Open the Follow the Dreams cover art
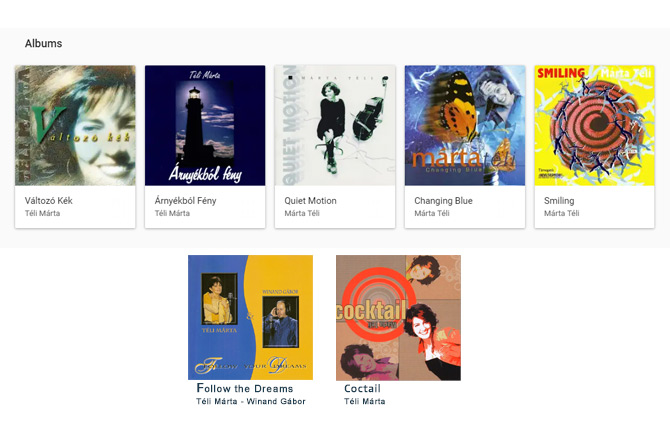670x426 pixels. coord(250,317)
